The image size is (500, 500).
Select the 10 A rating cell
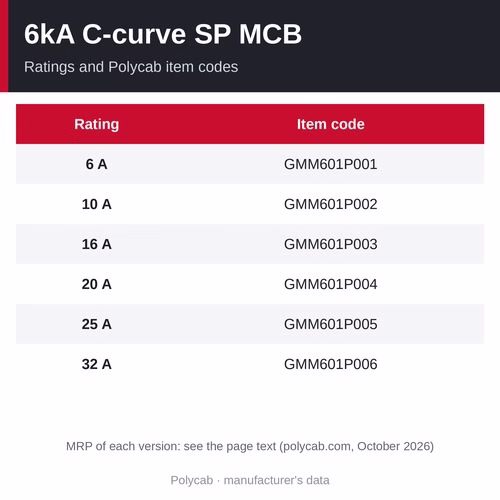coord(97,204)
